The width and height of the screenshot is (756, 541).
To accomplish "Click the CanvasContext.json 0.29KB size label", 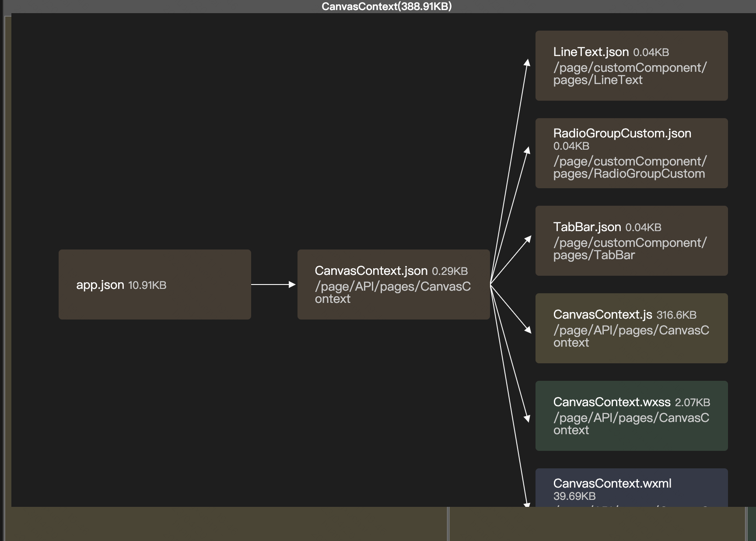I will click(450, 271).
